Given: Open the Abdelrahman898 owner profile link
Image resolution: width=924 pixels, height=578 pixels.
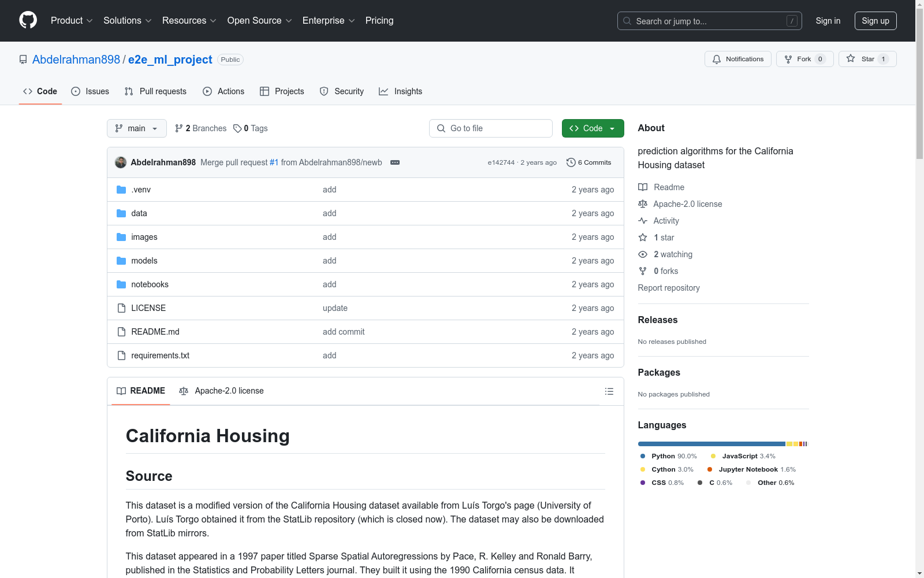Looking at the screenshot, I should [x=76, y=60].
